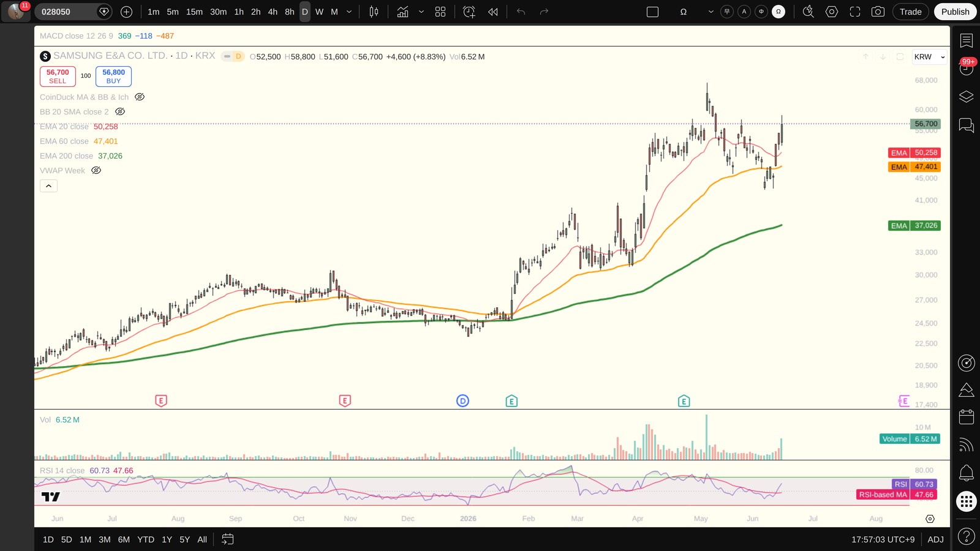Select the D daily timeframe
This screenshot has height=551, width=980.
tap(305, 12)
